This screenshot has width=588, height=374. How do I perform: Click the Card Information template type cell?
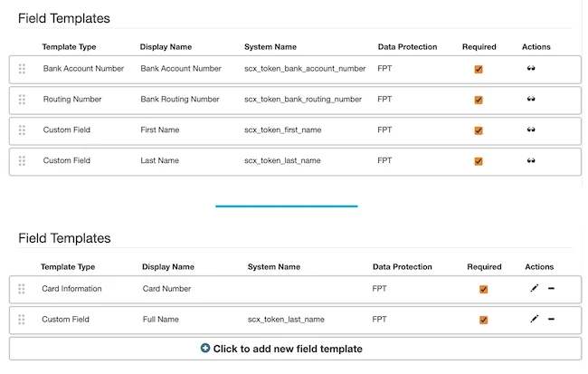point(71,289)
